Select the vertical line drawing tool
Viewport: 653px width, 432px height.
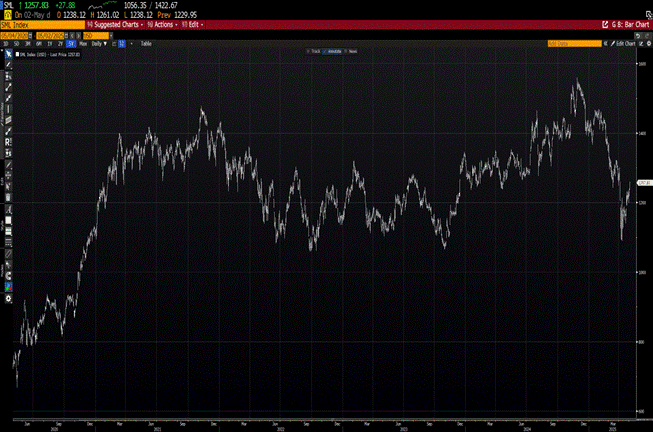click(8, 109)
